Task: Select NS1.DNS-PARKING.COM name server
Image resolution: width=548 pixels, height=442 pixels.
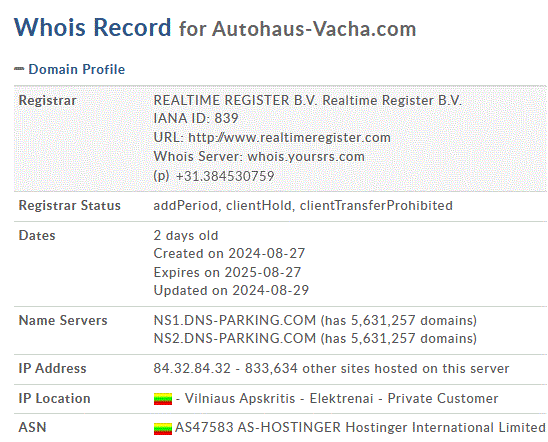Action: point(235,320)
